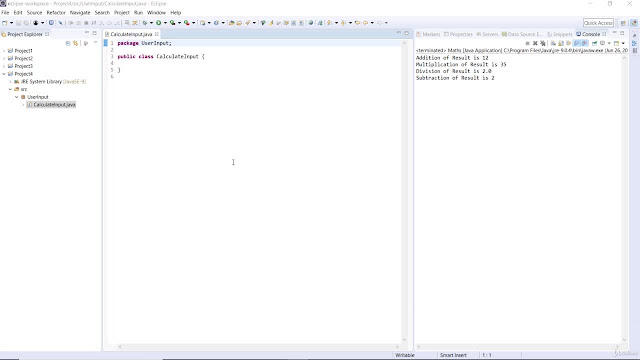
Task: Click the Save icon in toolbar
Action: (x=18, y=23)
